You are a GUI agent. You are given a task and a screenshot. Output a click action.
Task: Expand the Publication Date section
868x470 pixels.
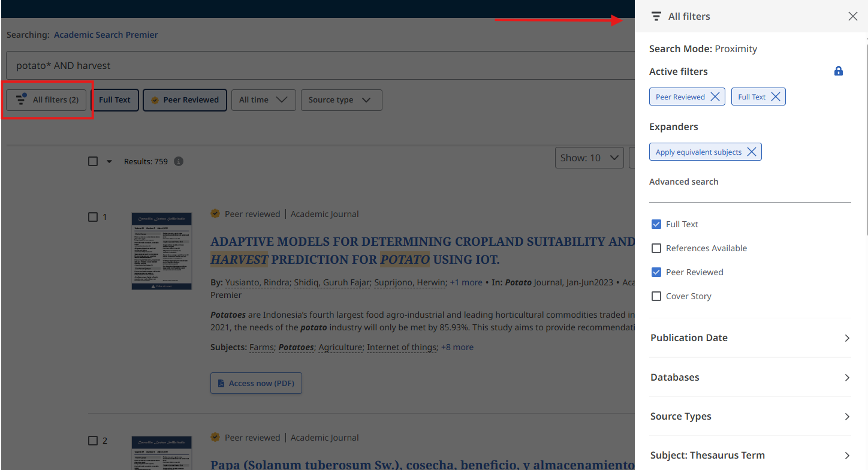(750, 338)
